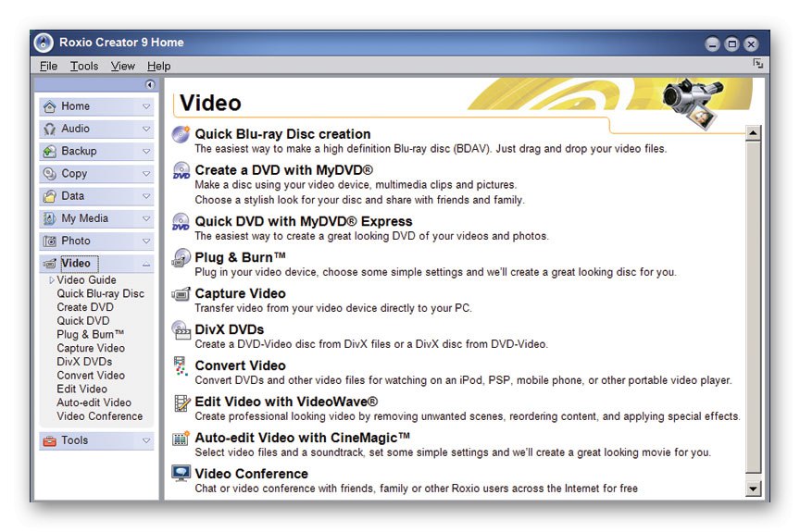
Task: Click the Roxio logo in title bar
Action: (x=44, y=43)
